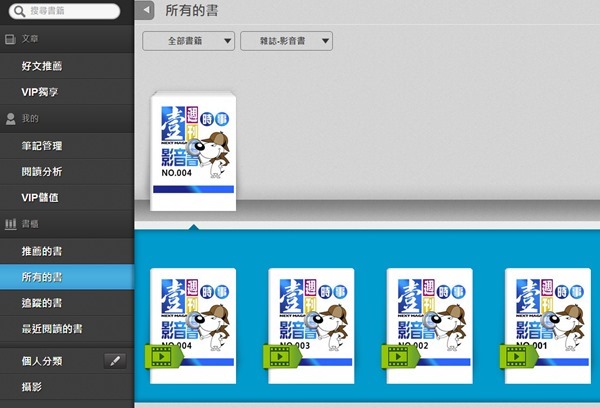
Task: Click video tag icon on NO.002 book
Action: pyautogui.click(x=400, y=357)
